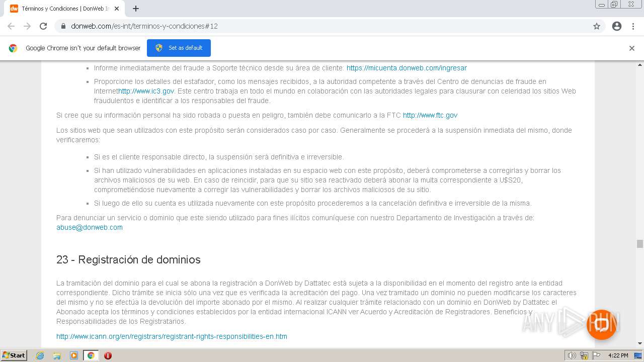This screenshot has width=644, height=362.
Task: Reload the page with refresh icon
Action: pos(43,26)
